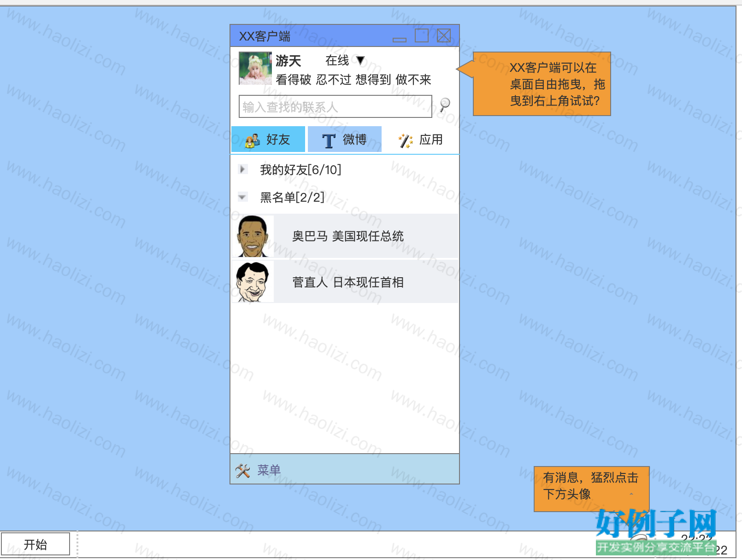
Task: Click the magic wand icon on 应用 tab
Action: tap(406, 140)
